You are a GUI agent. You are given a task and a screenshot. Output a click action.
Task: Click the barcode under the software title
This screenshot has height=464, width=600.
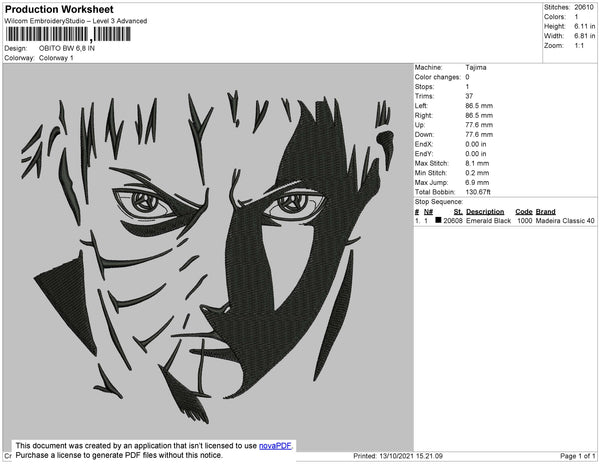click(x=68, y=34)
